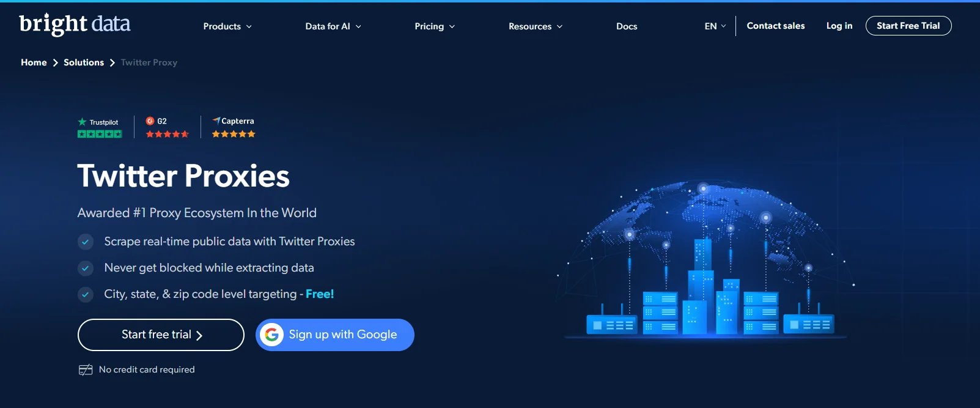Click the Sign up with Google button
The image size is (980, 408).
(335, 335)
